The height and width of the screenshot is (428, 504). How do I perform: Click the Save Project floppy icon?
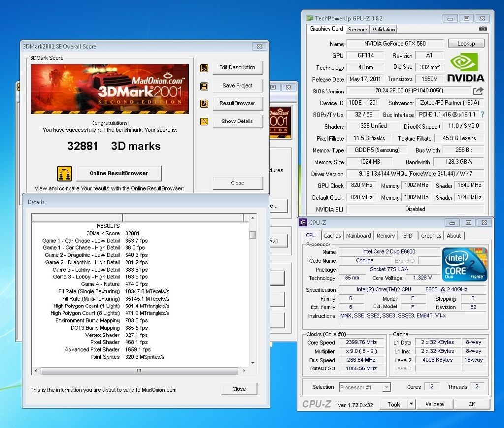(204, 86)
